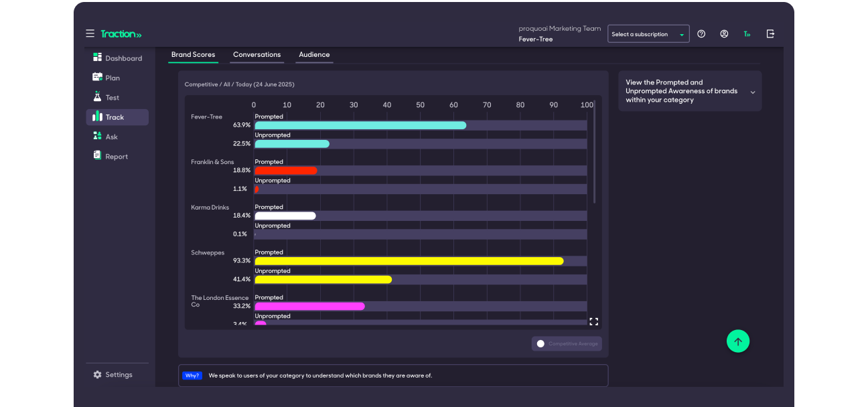Click Fever-Tree Prompted 63.9% bar
Image resolution: width=868 pixels, height=407 pixels.
[x=360, y=125]
